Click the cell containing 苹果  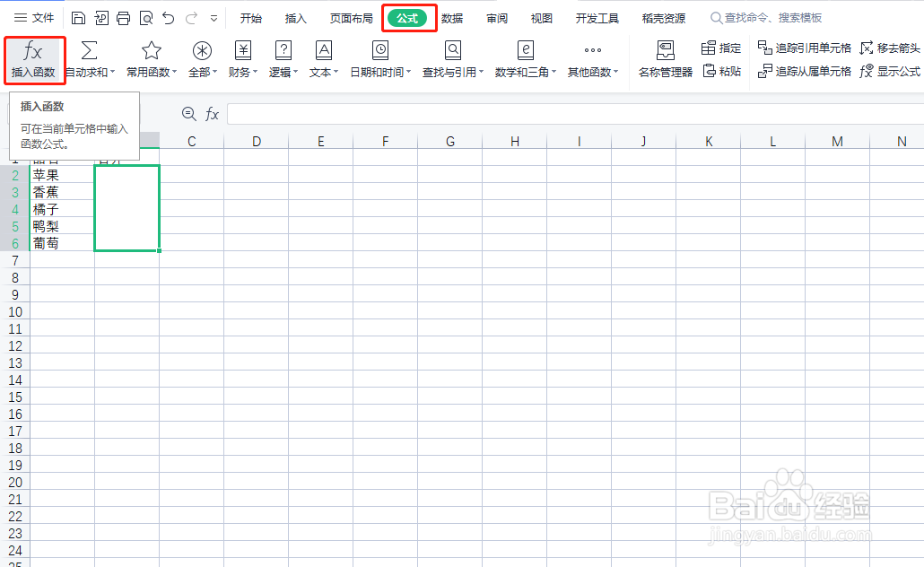(62, 175)
